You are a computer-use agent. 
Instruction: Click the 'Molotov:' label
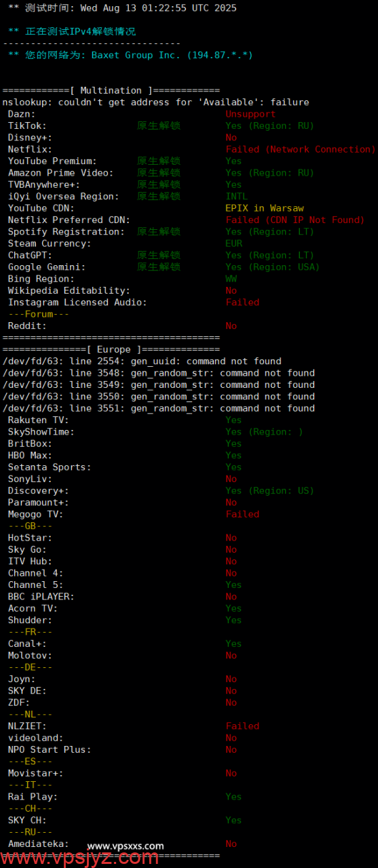pos(30,656)
